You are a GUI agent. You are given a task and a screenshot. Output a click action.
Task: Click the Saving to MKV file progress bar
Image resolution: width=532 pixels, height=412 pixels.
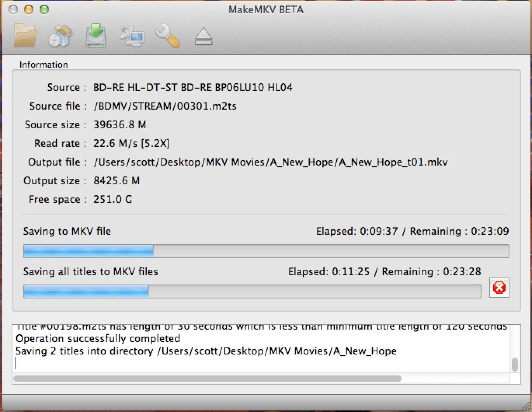(x=266, y=251)
